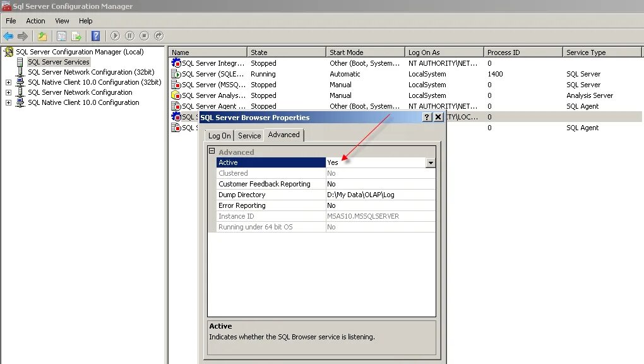644x364 pixels.
Task: Select the Error Reporting property row
Action: pos(326,205)
